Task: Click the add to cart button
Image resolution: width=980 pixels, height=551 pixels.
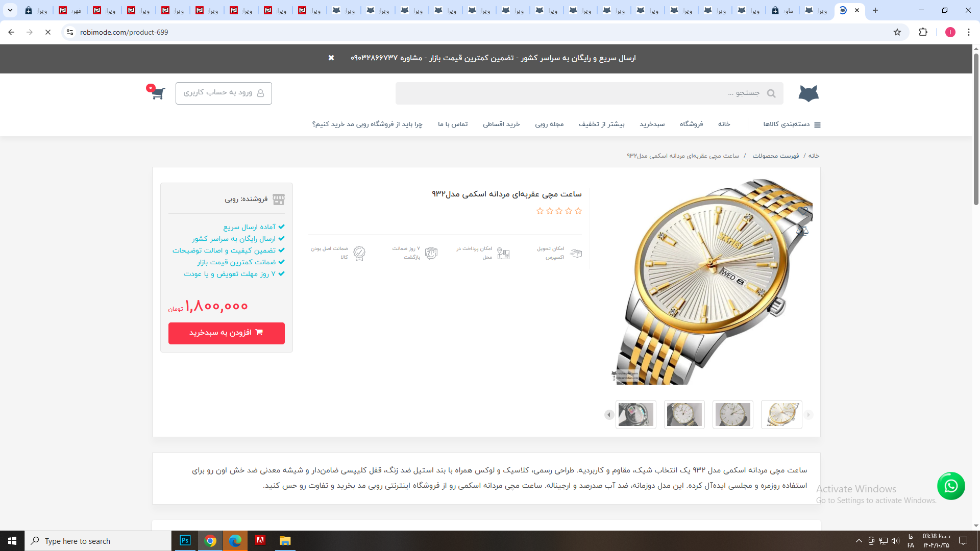Action: (226, 333)
